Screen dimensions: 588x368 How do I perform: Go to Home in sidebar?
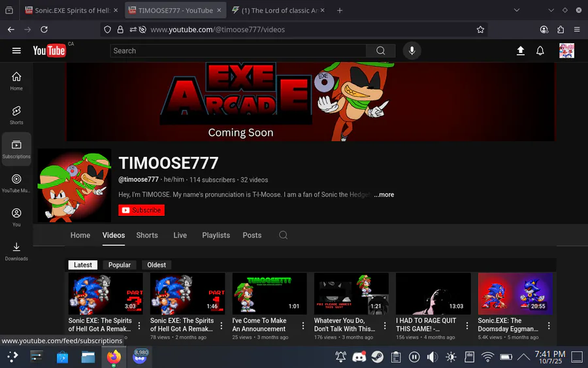[x=16, y=81]
